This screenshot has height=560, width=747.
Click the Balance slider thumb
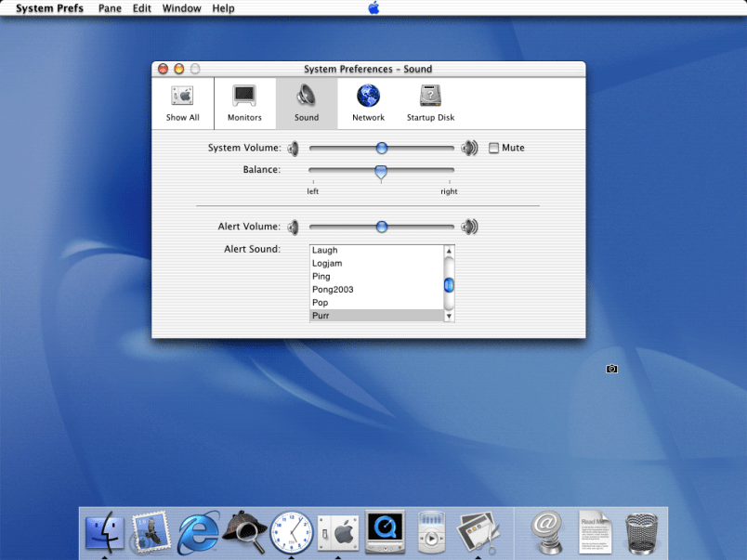point(381,171)
